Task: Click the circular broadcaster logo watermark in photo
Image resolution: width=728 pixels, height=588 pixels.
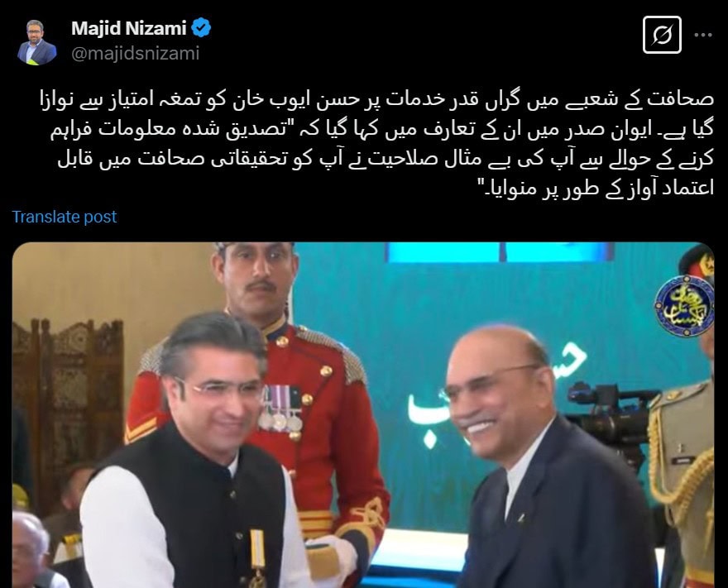Action: [684, 306]
